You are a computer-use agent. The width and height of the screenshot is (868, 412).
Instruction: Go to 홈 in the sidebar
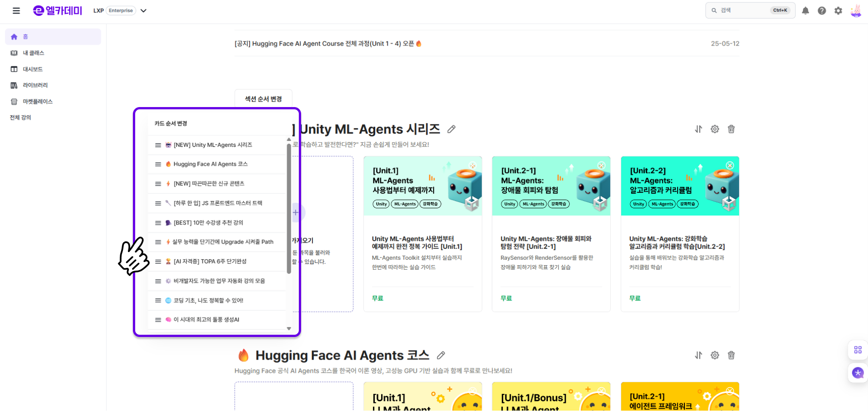(53, 37)
